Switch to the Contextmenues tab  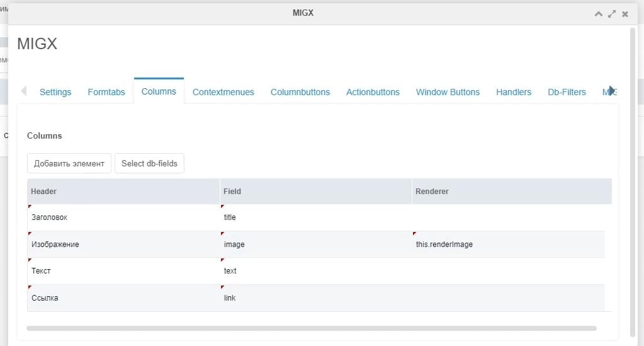(223, 92)
